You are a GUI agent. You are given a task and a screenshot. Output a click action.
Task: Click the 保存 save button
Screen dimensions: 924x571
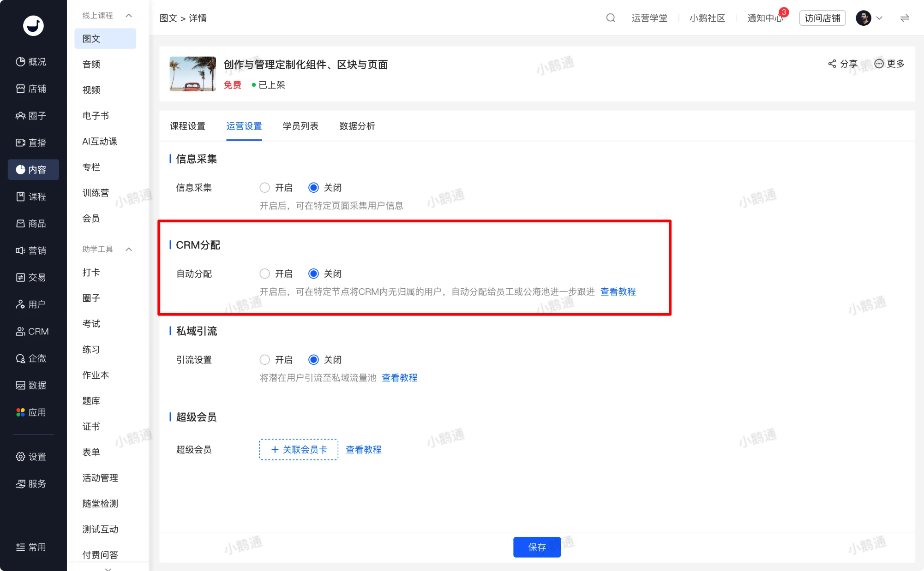537,547
